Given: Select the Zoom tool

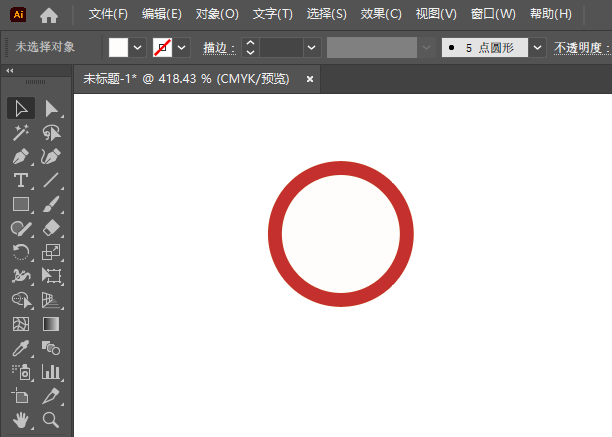Looking at the screenshot, I should coord(51,420).
